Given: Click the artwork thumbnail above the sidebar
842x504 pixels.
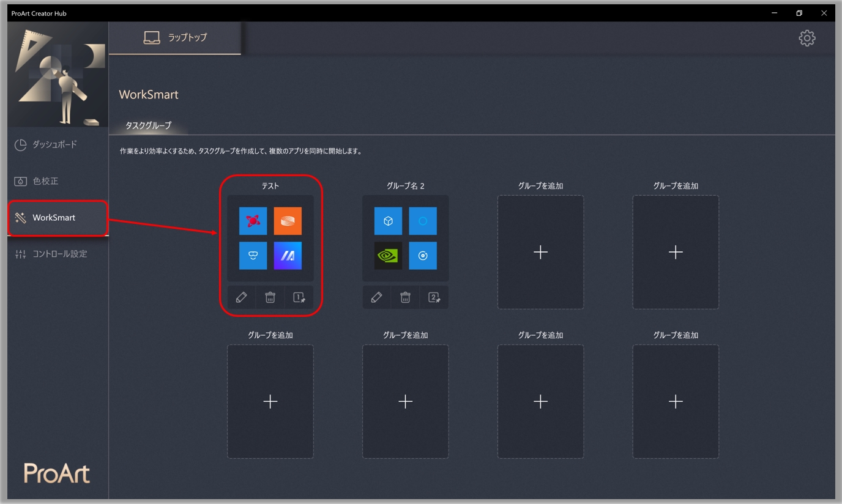Looking at the screenshot, I should 58,75.
